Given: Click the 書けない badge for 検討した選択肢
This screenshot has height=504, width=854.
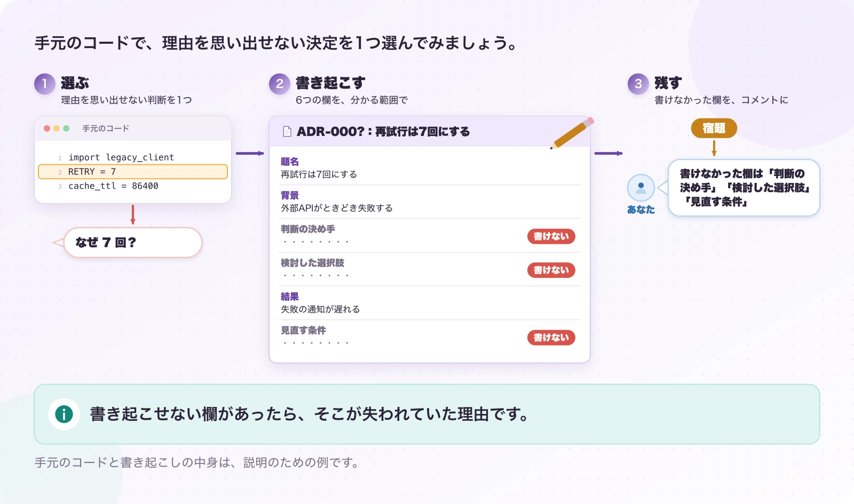Looking at the screenshot, I should 551,270.
